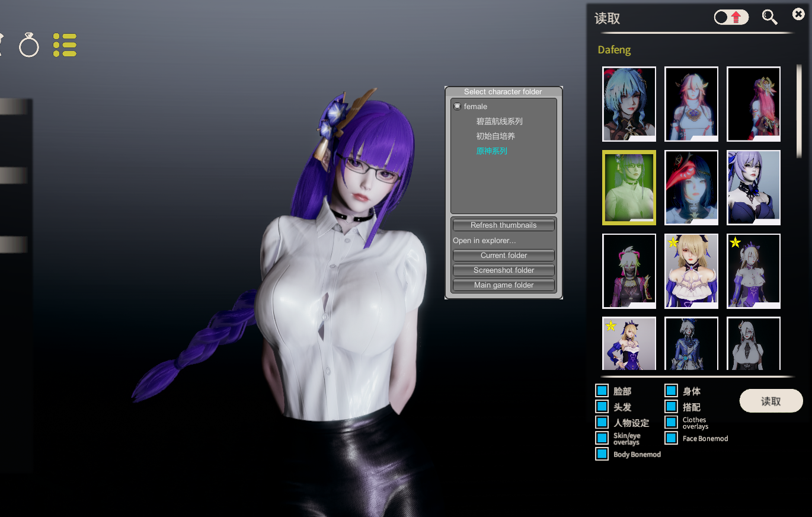The height and width of the screenshot is (517, 812).
Task: Click the Dafeng folder heading
Action: click(614, 50)
